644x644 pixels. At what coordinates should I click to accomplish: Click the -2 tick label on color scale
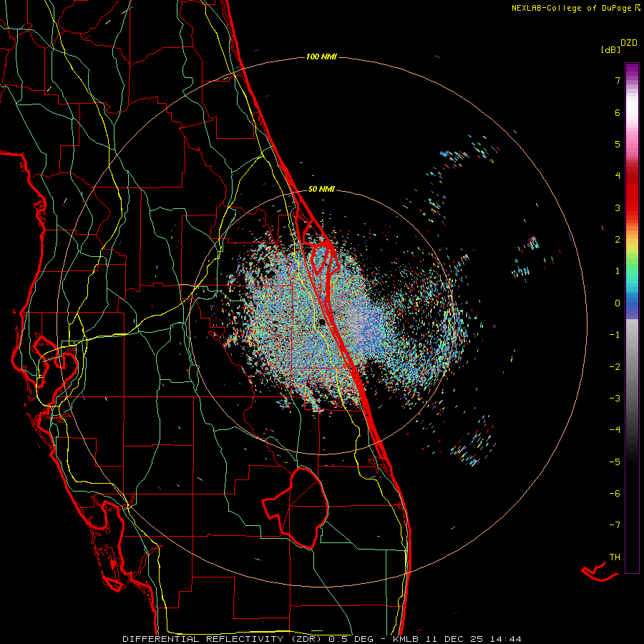(615, 367)
